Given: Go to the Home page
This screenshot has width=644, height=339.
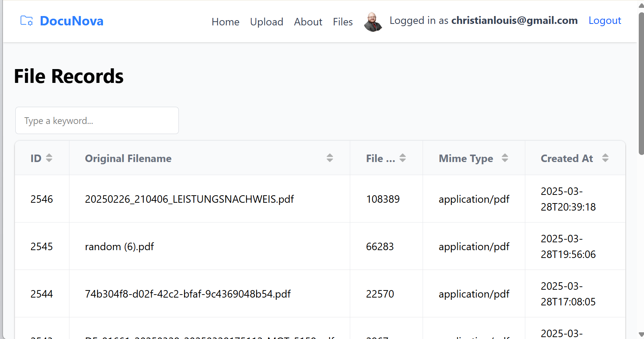Looking at the screenshot, I should tap(225, 22).
